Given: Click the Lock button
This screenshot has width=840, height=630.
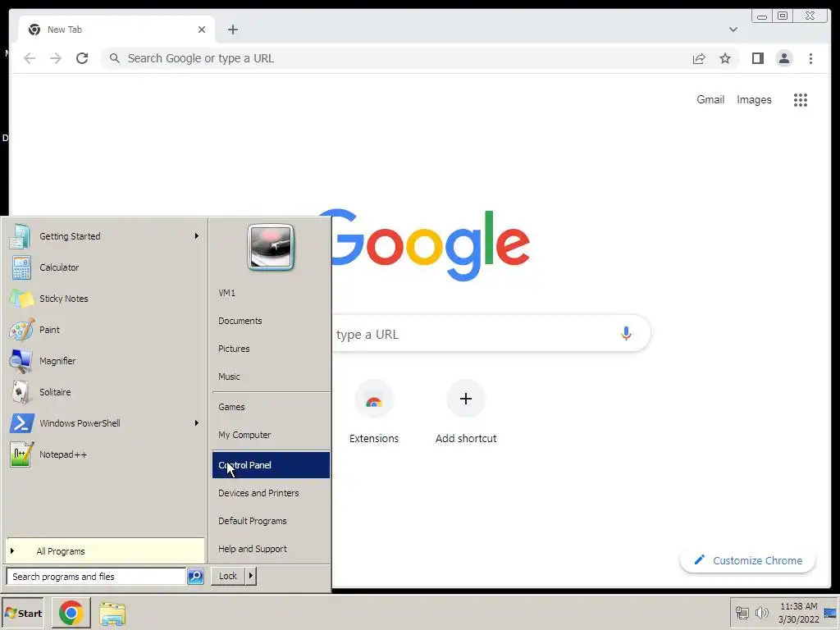Looking at the screenshot, I should pyautogui.click(x=228, y=577).
